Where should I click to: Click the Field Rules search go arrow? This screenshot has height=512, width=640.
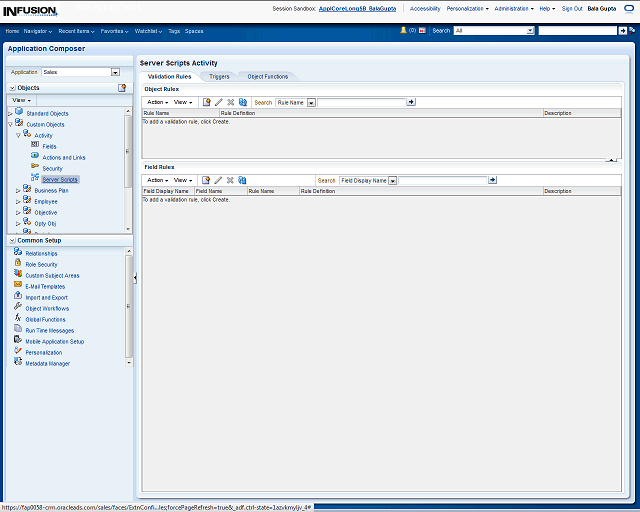pos(492,180)
